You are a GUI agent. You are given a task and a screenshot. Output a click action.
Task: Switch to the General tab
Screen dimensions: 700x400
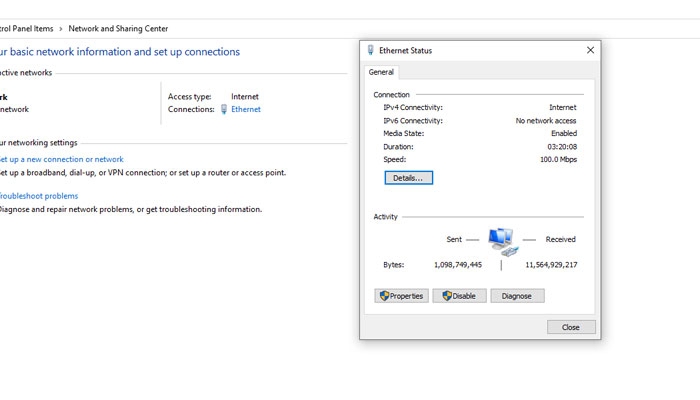(381, 72)
